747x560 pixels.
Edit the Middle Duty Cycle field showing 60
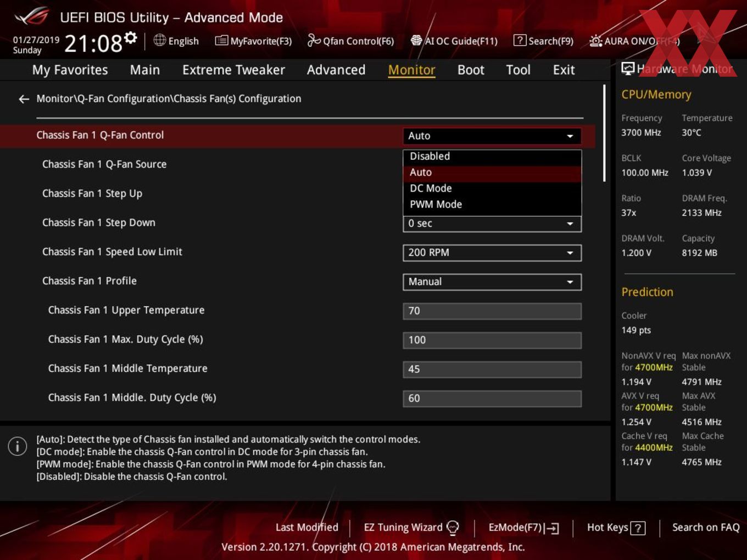492,398
